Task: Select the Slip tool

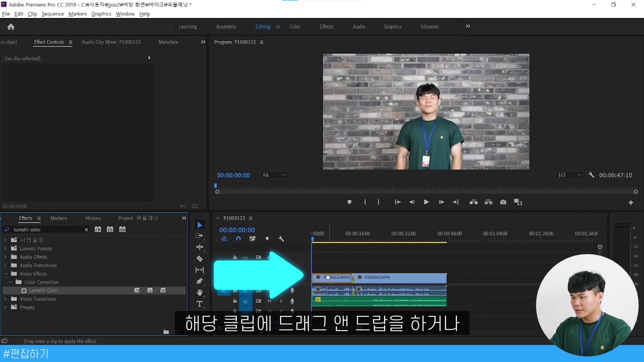Action: click(200, 270)
